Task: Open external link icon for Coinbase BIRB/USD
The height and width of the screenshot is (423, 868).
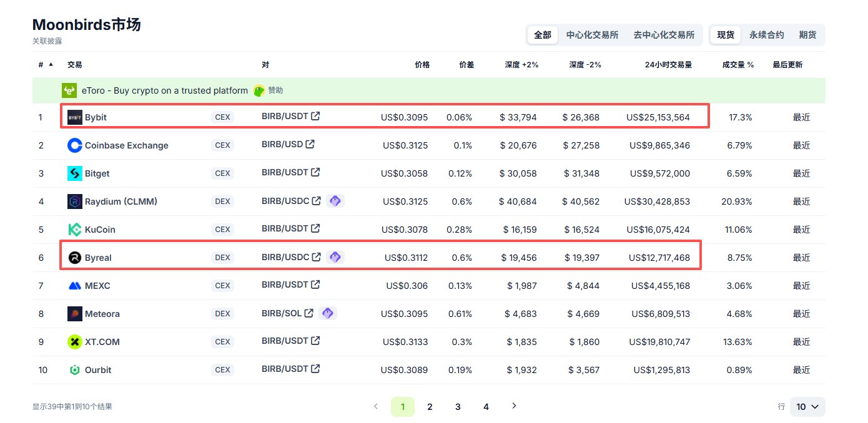Action: tap(310, 144)
